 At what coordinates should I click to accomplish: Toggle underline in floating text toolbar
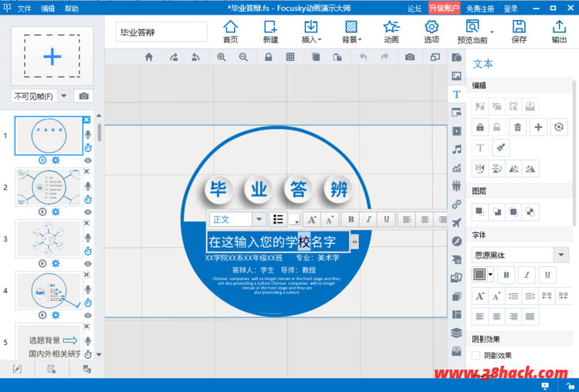(386, 220)
